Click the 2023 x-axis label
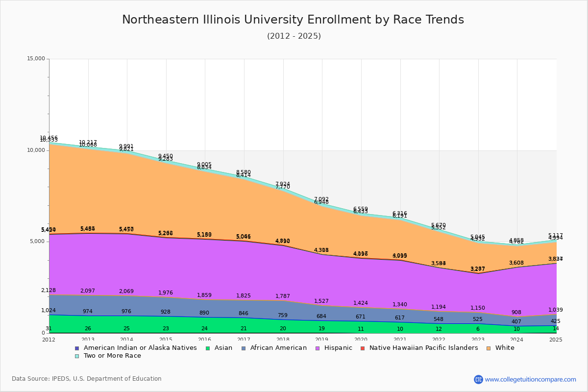The height and width of the screenshot is (392, 588). point(478,340)
